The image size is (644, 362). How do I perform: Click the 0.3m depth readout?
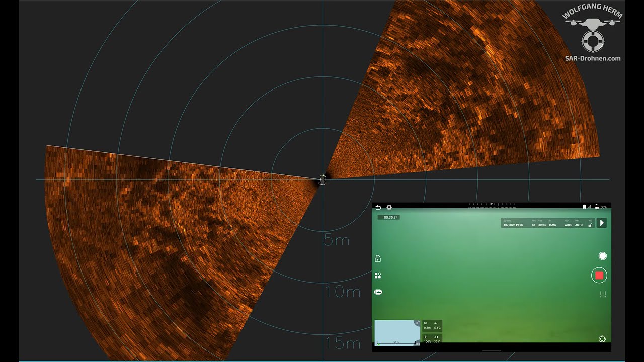427,325
